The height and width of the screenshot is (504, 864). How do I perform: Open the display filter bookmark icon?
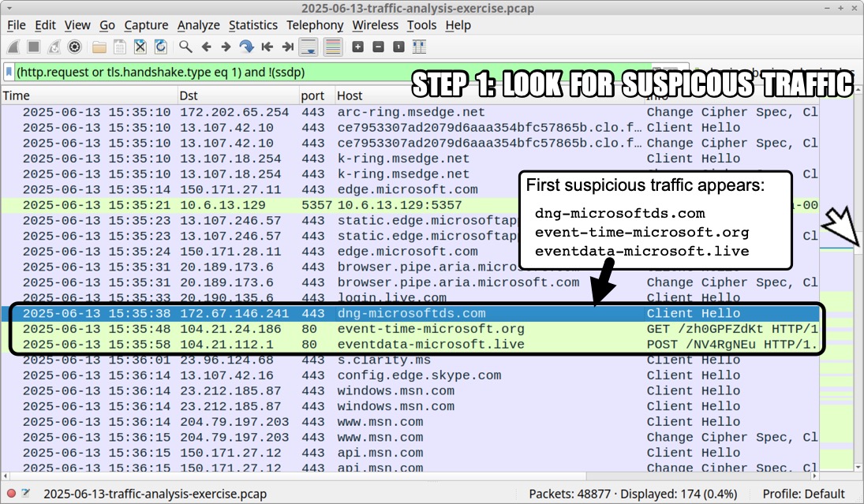(9, 72)
